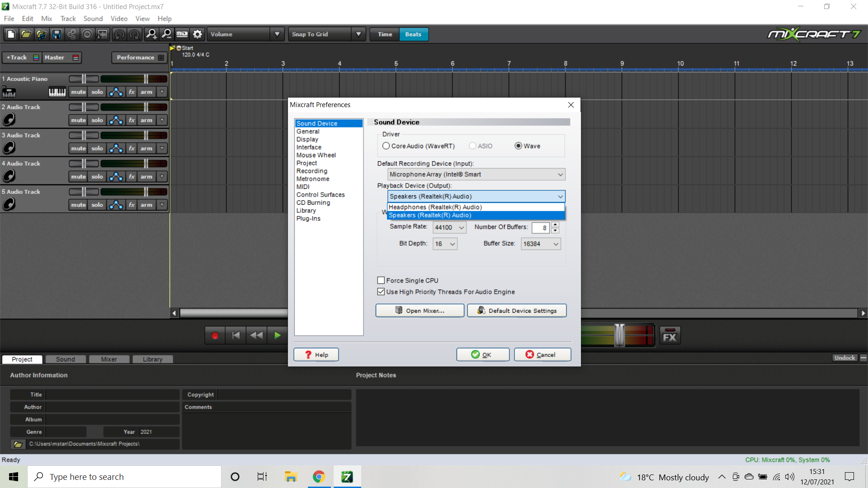The width and height of the screenshot is (868, 488).
Task: Click the Rewind button in transport
Action: [257, 335]
